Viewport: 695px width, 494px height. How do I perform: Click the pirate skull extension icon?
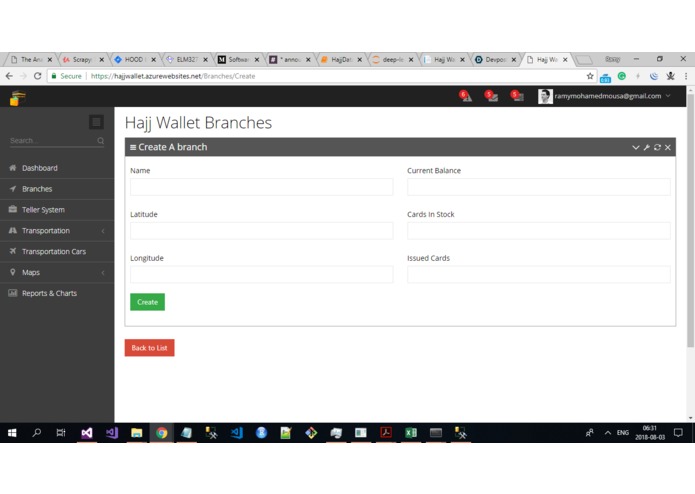[671, 76]
